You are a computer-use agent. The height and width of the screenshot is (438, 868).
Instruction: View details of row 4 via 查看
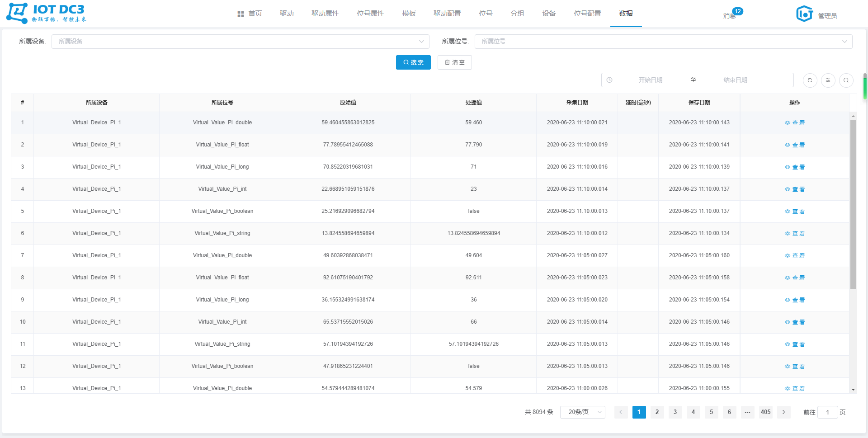tap(794, 189)
